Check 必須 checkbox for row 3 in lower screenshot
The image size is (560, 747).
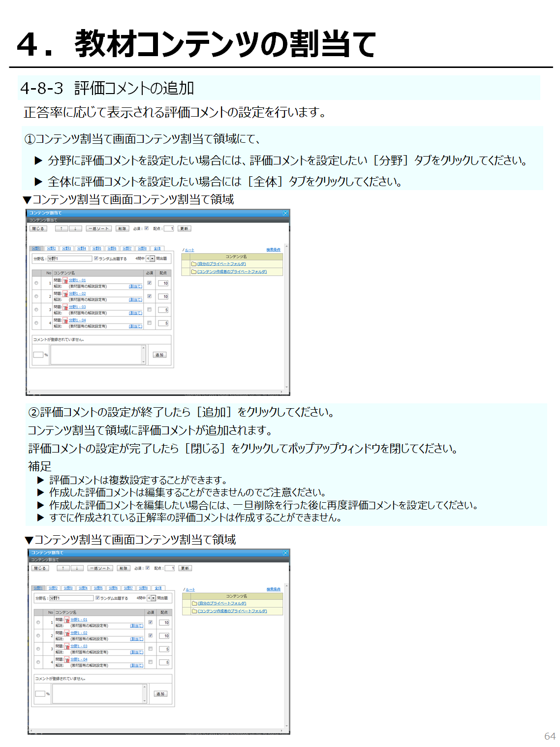click(151, 649)
